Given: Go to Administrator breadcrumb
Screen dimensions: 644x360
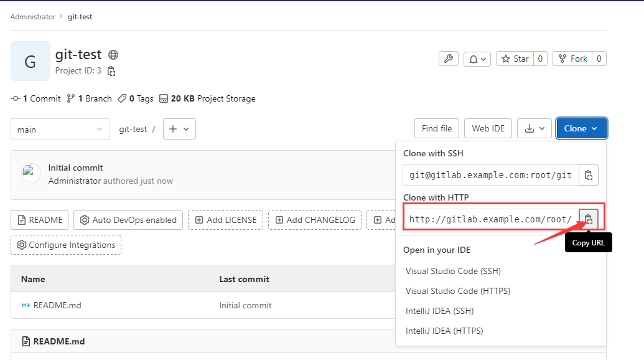Looking at the screenshot, I should [x=33, y=17].
